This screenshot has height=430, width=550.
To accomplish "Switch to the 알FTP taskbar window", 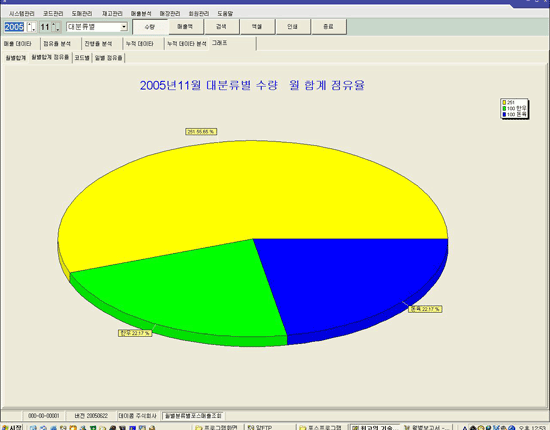I will 261,427.
